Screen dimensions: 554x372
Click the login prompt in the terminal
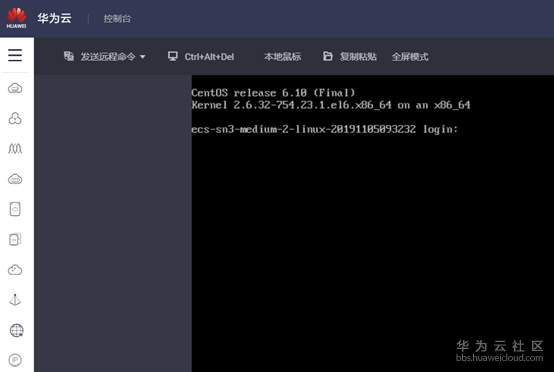[324, 129]
